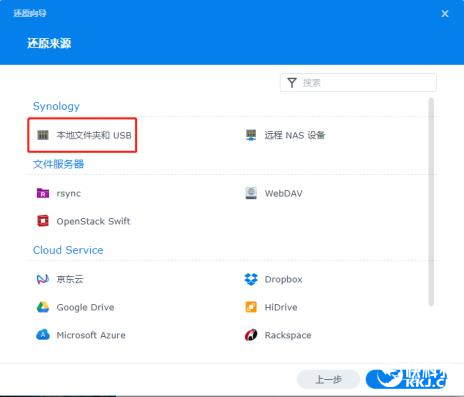
Task: Click the Synology section heading
Action: 56,106
